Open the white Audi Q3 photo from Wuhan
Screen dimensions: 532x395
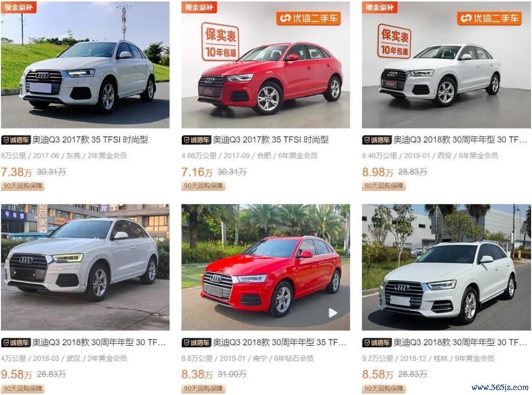click(85, 267)
